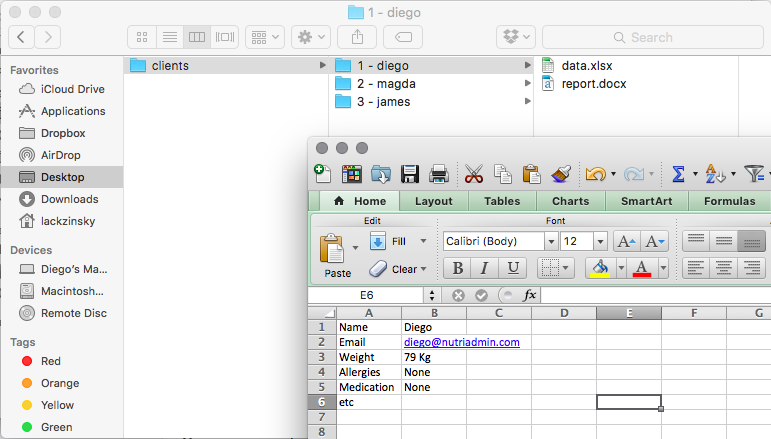771x439 pixels.
Task: Click the Fill down icon in Edit group
Action: (x=378, y=241)
